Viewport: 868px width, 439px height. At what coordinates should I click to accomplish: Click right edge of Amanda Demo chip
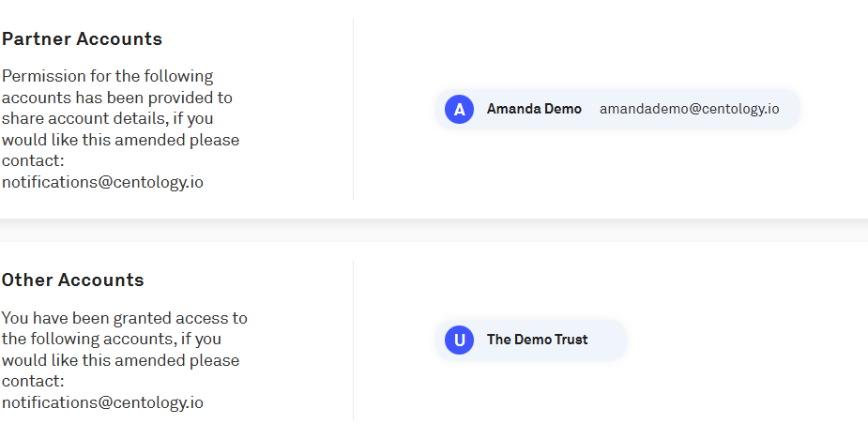[791, 109]
